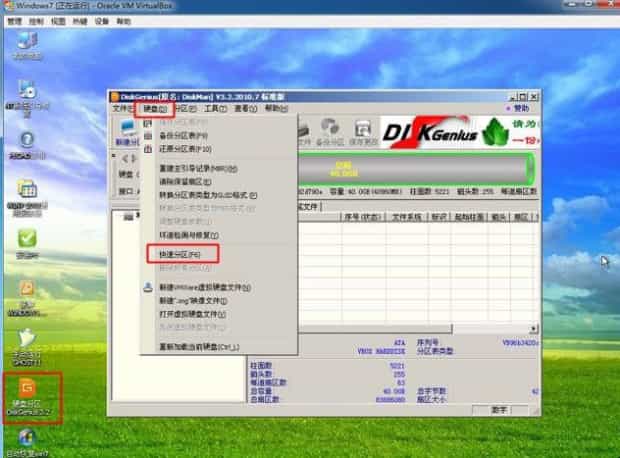
Task: Select 打开虚拟硬盘文件 entry
Action: point(192,314)
